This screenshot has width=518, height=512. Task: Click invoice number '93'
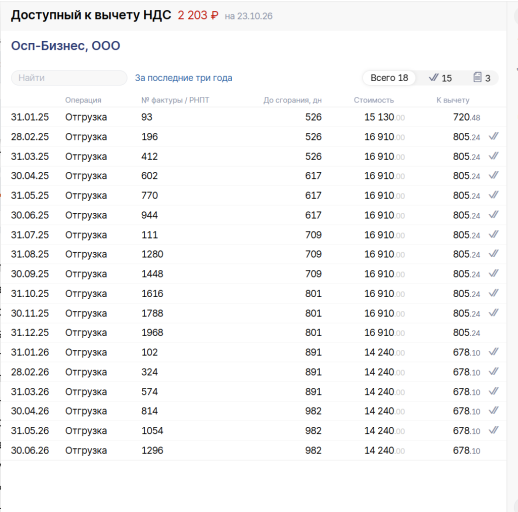pyautogui.click(x=147, y=117)
